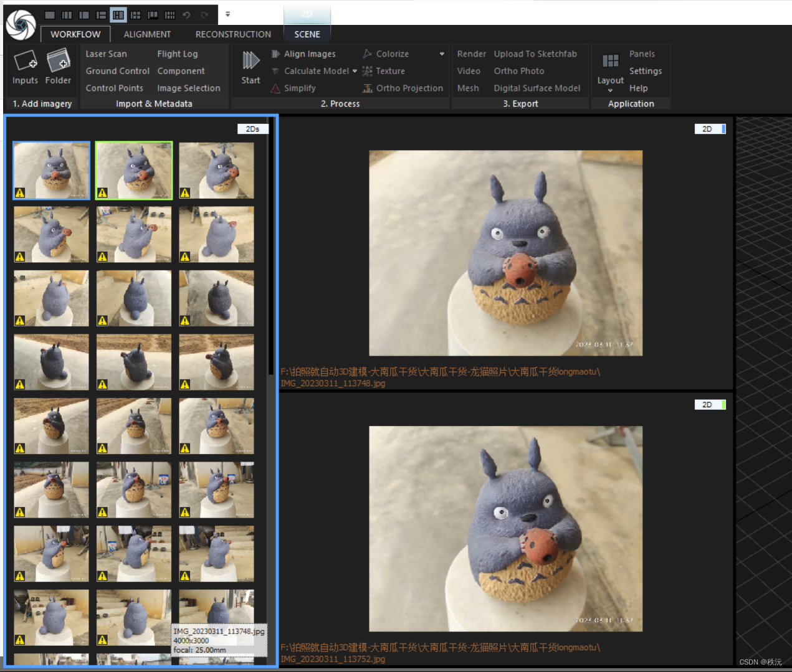Open the Settings menu item
The width and height of the screenshot is (792, 672).
(x=646, y=71)
